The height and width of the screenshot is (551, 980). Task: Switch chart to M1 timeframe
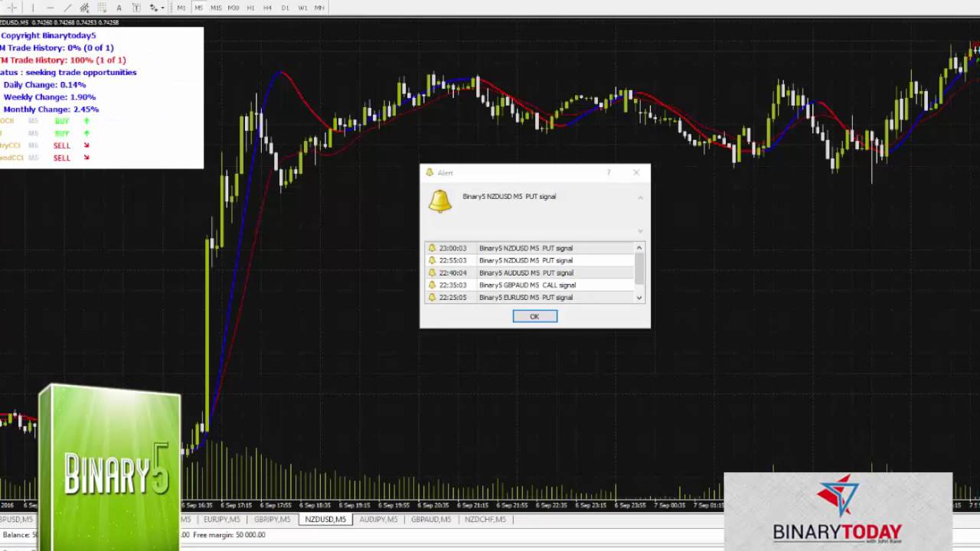point(181,8)
